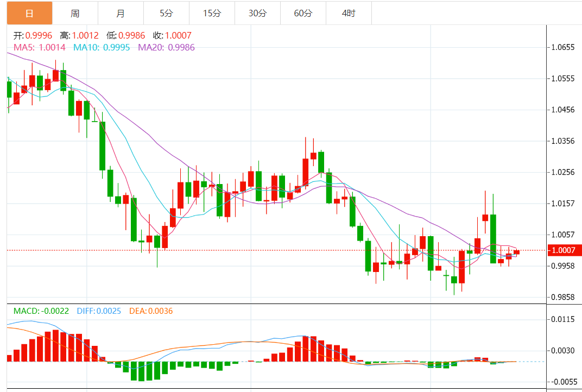Click the MA10: 0.9995 indicator label
Viewport: 582px width, 392px height.
pos(102,48)
